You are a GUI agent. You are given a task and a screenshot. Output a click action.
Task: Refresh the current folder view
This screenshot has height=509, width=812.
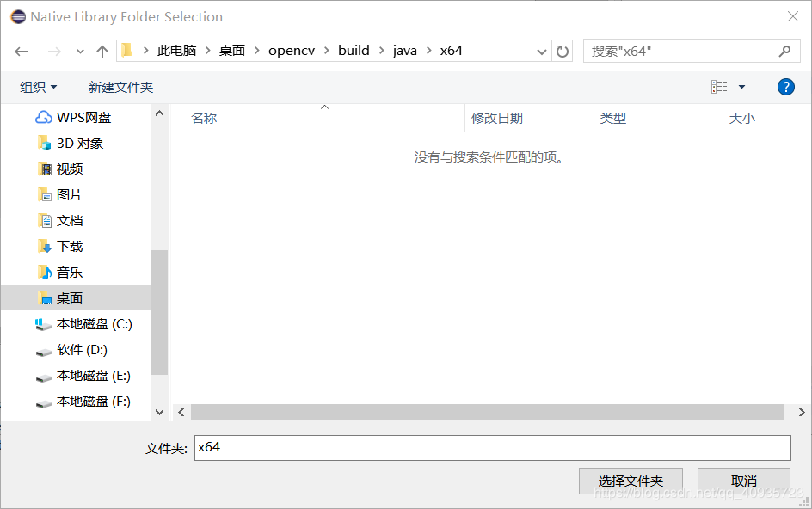563,51
